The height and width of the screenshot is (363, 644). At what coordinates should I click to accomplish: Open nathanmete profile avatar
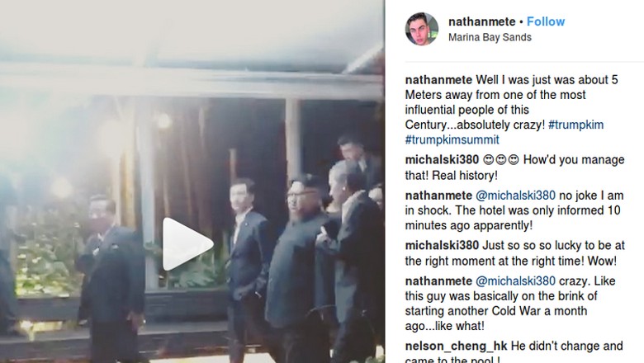click(421, 29)
